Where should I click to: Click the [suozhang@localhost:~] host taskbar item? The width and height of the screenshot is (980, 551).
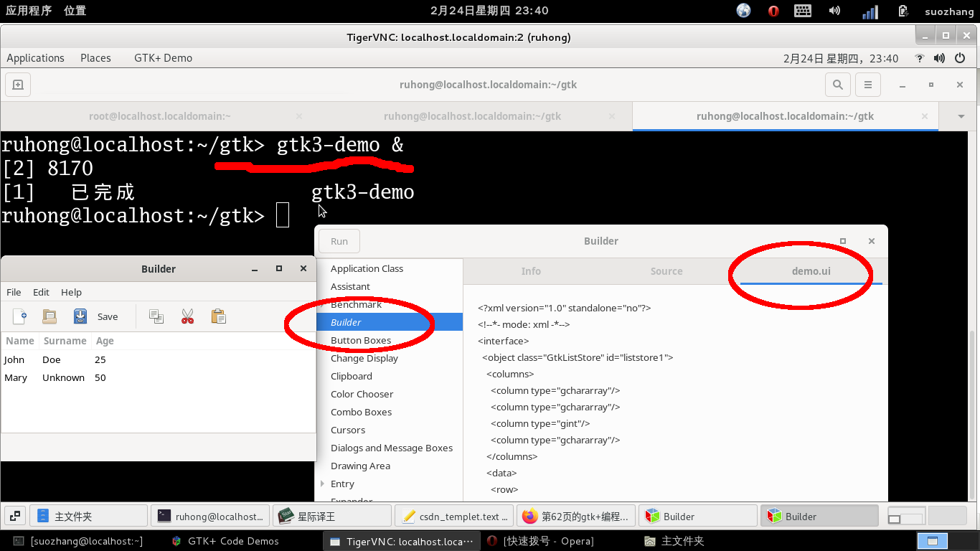pyautogui.click(x=78, y=541)
